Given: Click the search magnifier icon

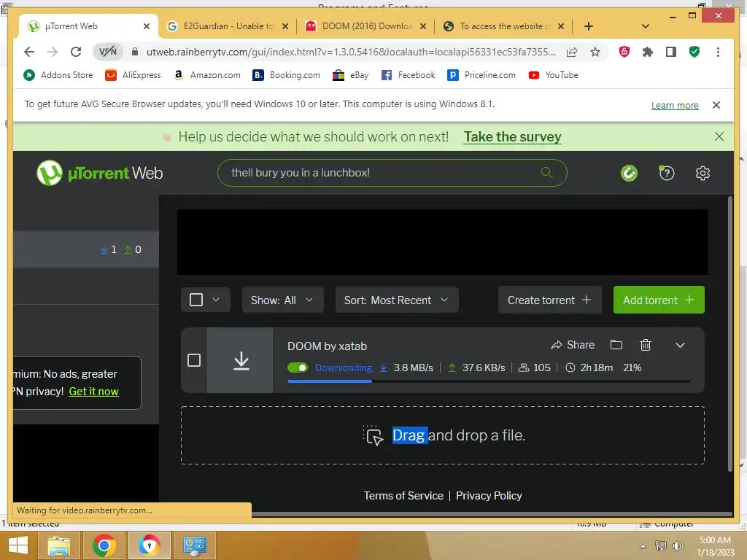Looking at the screenshot, I should point(547,172).
